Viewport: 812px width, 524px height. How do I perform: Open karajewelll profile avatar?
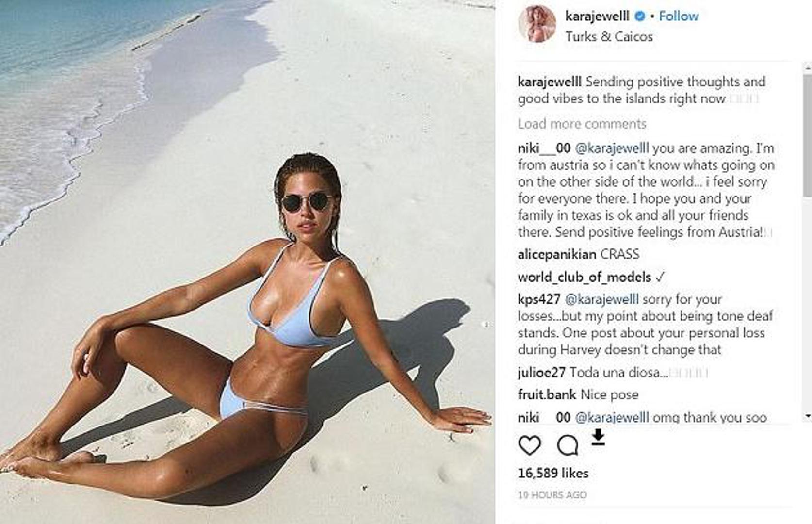537,24
